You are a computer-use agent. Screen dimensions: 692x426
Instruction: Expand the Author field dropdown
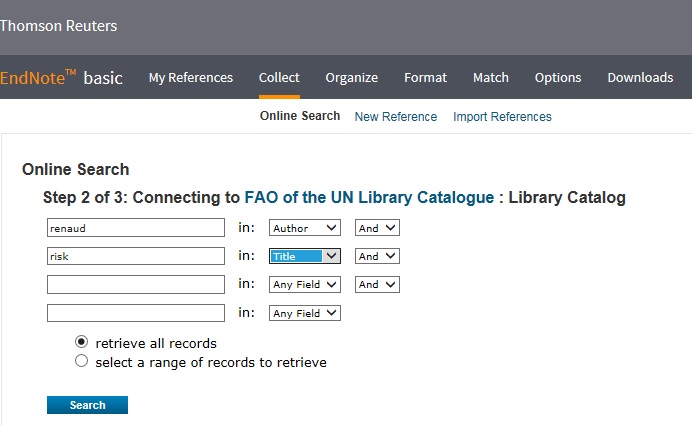click(305, 228)
